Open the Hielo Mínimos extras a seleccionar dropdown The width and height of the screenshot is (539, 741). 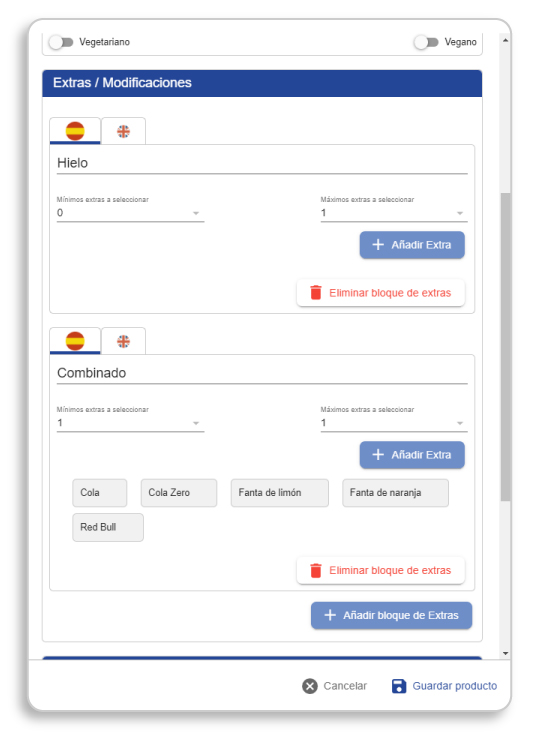coord(130,213)
